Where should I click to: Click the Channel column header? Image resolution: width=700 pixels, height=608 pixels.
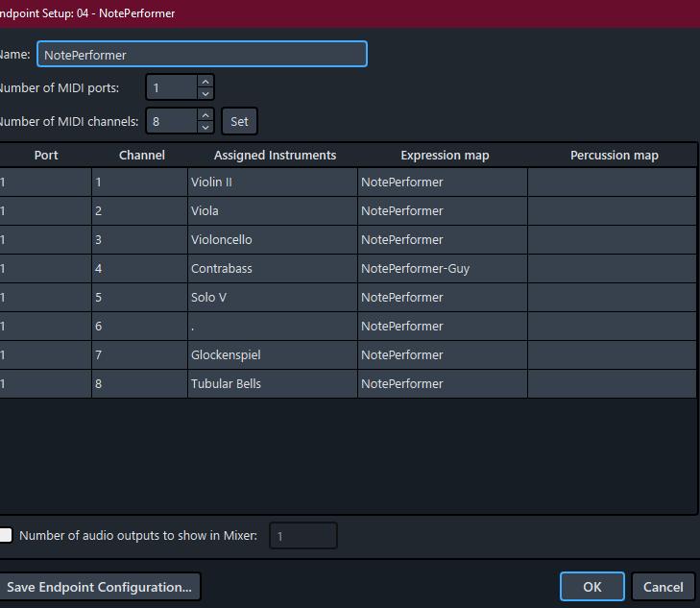click(141, 155)
